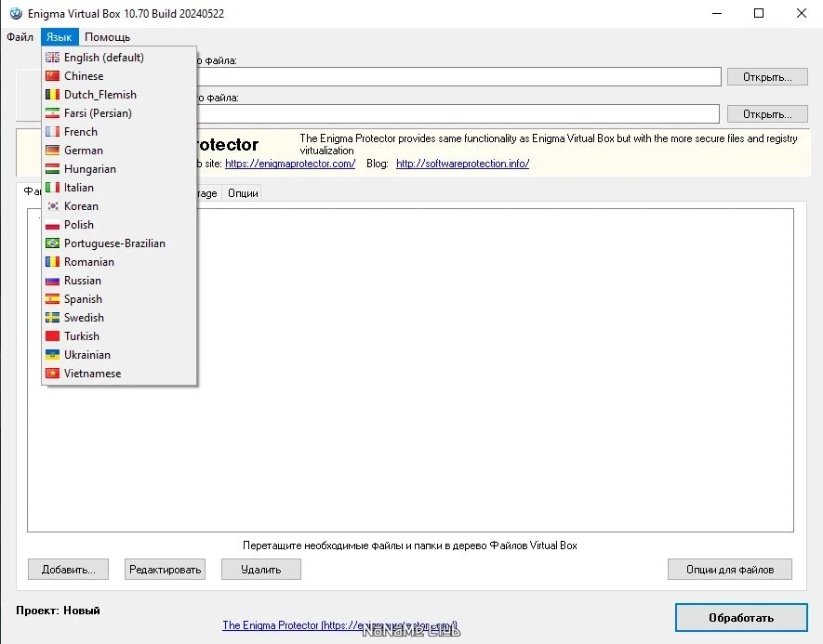Viewport: 823px width, 644px height.
Task: Click the Удалить button
Action: (x=261, y=570)
